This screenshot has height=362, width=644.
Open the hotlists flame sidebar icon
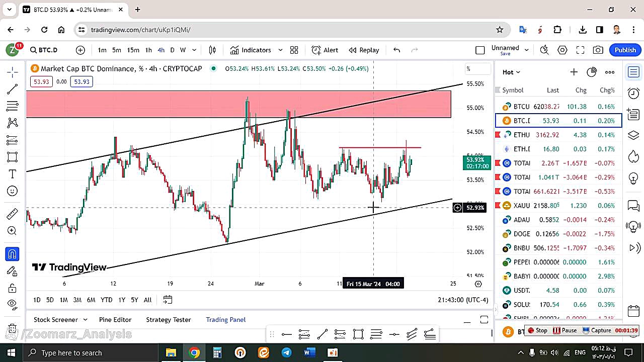(x=633, y=156)
